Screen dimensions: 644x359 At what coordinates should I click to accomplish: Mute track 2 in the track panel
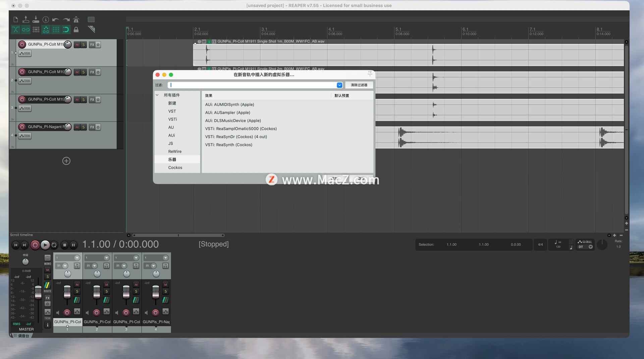pos(77,72)
